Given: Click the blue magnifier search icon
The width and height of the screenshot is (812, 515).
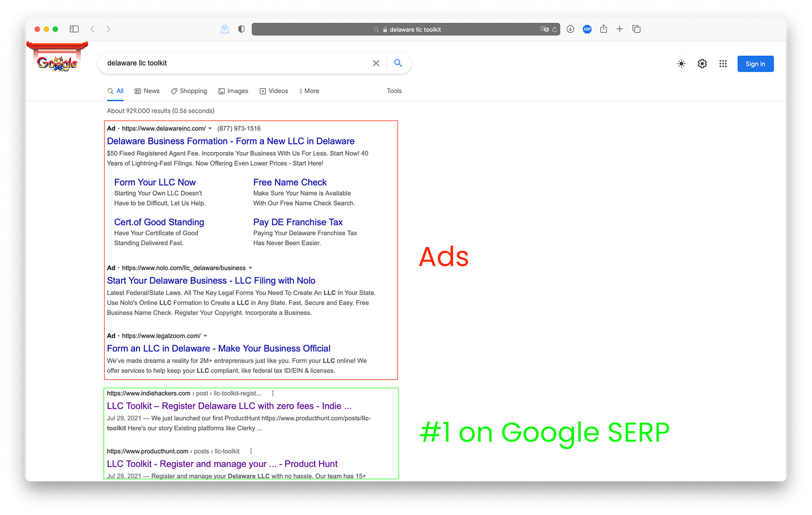Looking at the screenshot, I should (x=398, y=63).
